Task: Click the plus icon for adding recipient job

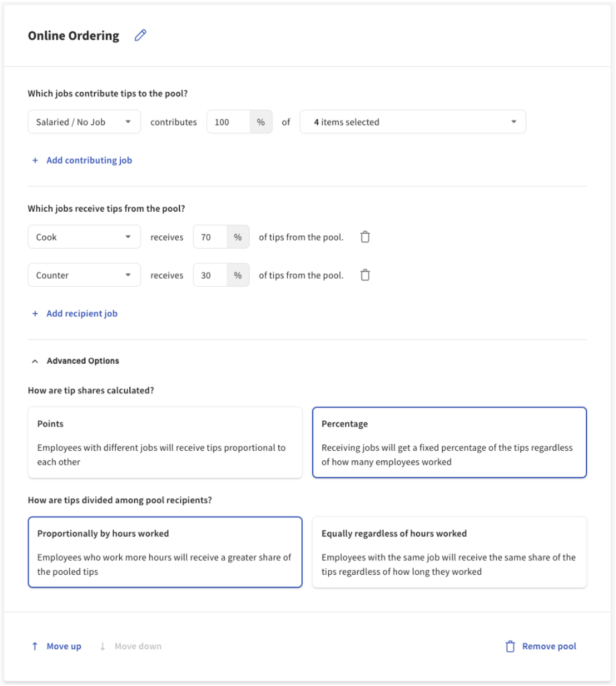Action: tap(35, 314)
